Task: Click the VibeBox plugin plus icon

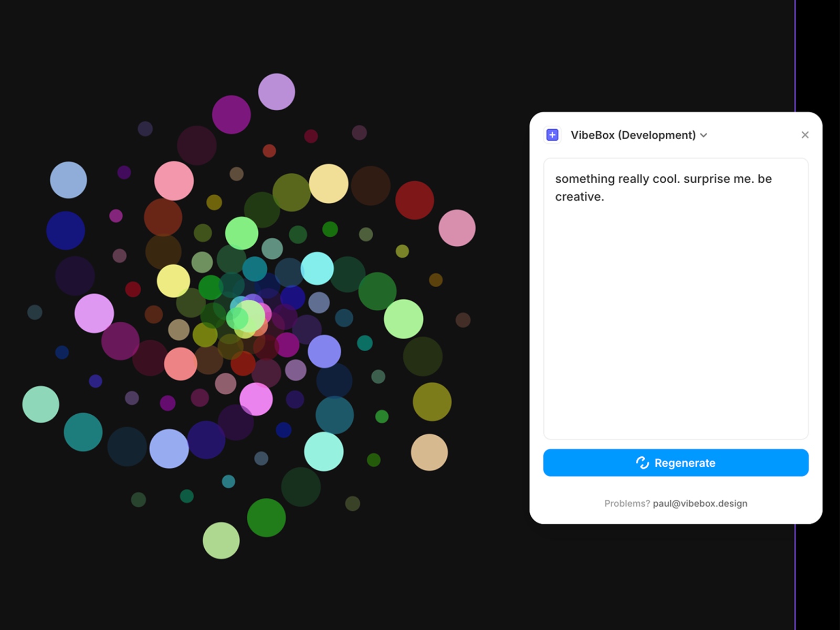Action: click(552, 135)
